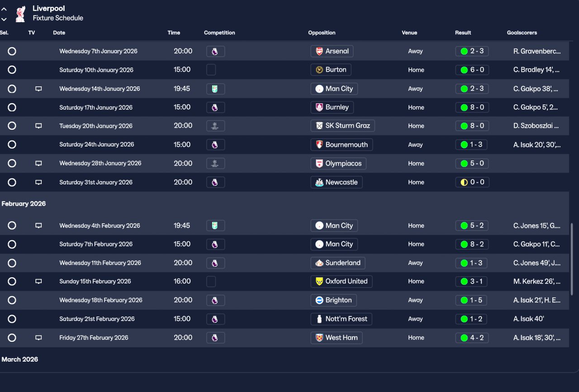Image resolution: width=579 pixels, height=392 pixels.
Task: Open the cup competition icon for 4th February
Action: point(215,226)
